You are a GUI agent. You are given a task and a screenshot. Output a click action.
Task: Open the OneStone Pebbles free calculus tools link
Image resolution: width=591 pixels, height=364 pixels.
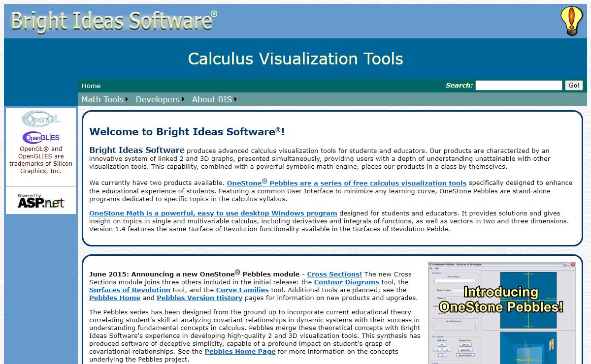347,182
